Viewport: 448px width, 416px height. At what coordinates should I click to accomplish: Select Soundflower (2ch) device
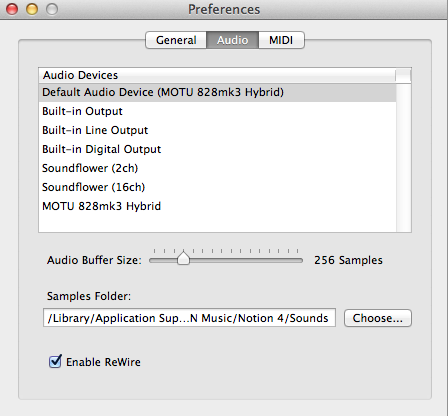click(x=217, y=168)
